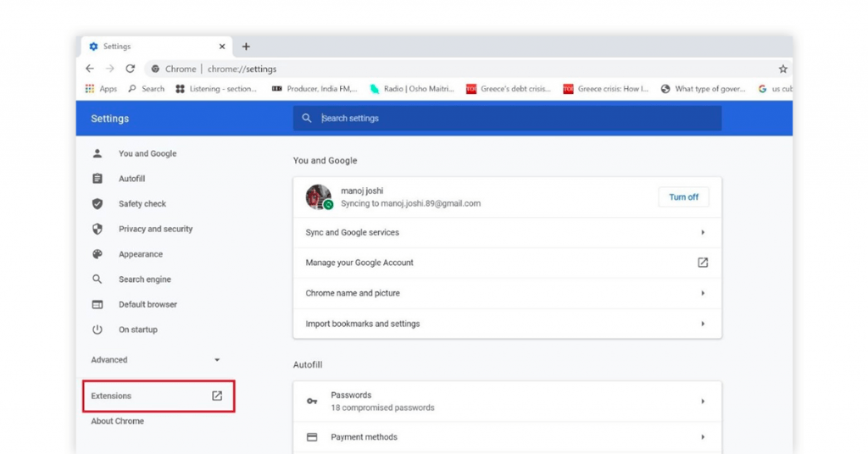
Task: Expand Sync and Google services arrow
Action: click(x=703, y=232)
